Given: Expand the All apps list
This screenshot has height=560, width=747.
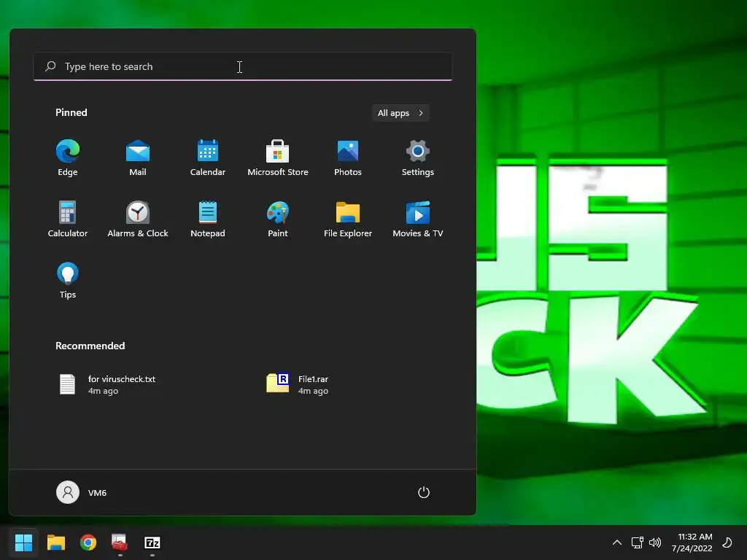Looking at the screenshot, I should tap(400, 113).
